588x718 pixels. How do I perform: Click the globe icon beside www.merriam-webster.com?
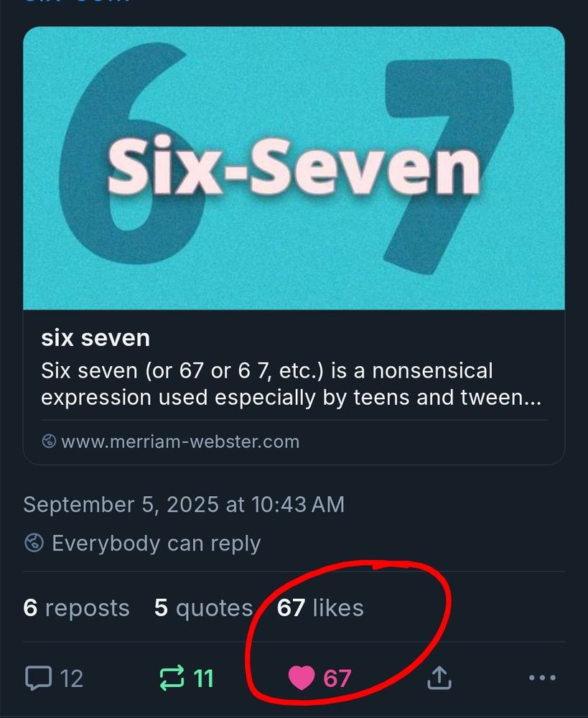(x=48, y=442)
